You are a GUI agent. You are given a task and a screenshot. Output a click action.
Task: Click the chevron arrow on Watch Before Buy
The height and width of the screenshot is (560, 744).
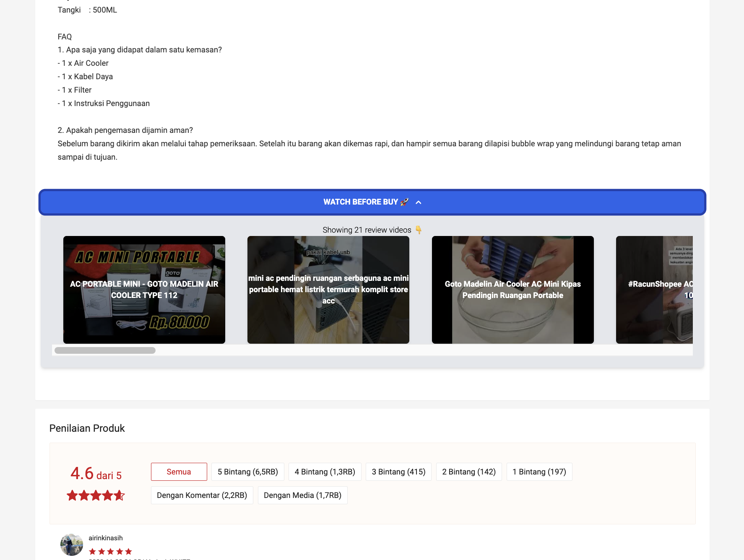tap(418, 202)
